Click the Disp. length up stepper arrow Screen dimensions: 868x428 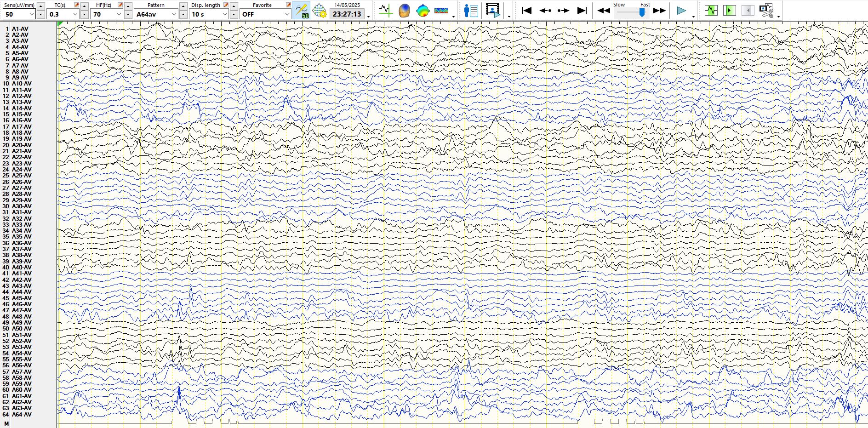pos(234,6)
